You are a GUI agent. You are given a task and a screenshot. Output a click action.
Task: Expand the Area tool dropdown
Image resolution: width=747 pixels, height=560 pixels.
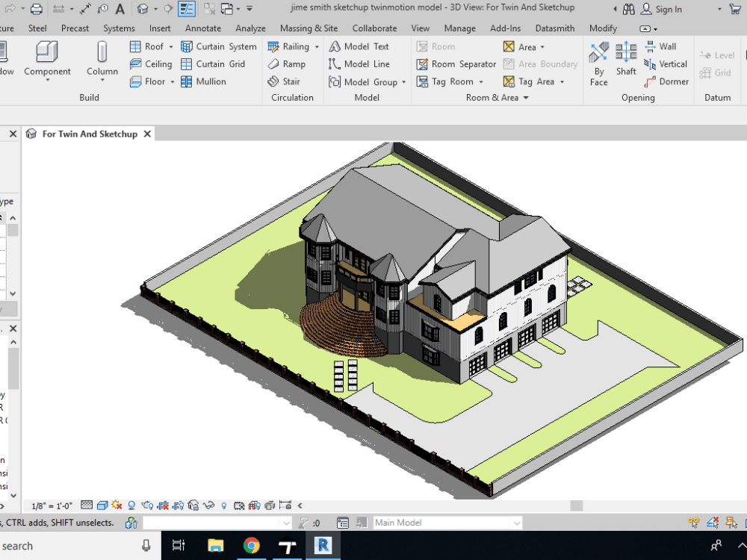pyautogui.click(x=542, y=46)
